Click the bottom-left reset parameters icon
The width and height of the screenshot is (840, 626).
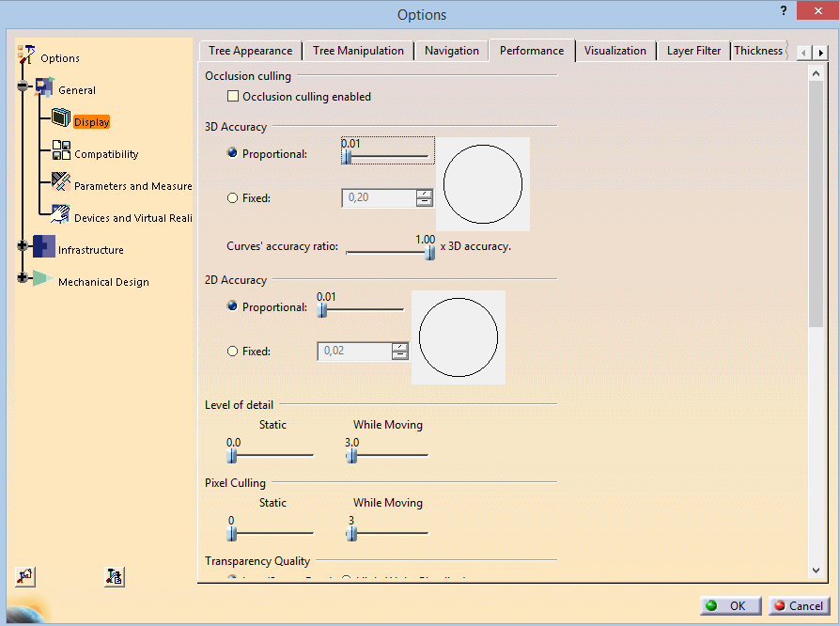pyautogui.click(x=25, y=577)
